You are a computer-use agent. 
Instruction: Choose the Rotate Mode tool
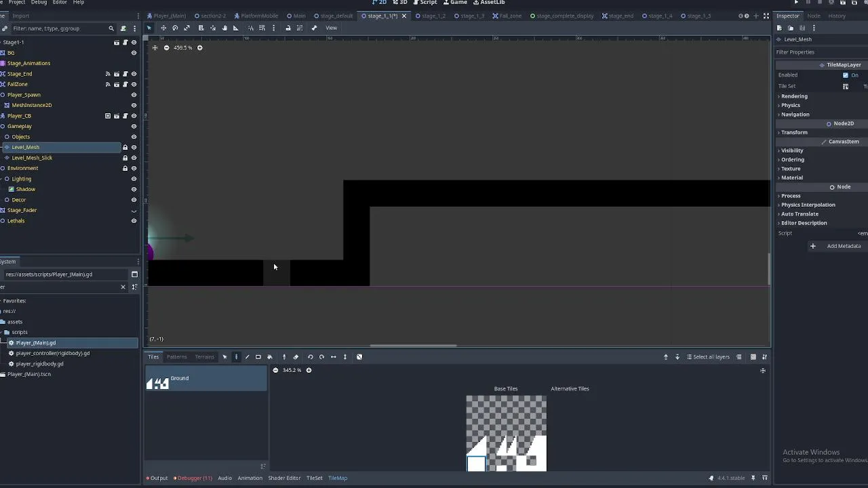click(x=175, y=28)
